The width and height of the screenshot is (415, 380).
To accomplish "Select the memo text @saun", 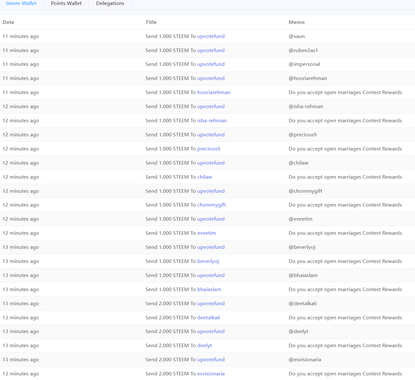I will (x=297, y=36).
